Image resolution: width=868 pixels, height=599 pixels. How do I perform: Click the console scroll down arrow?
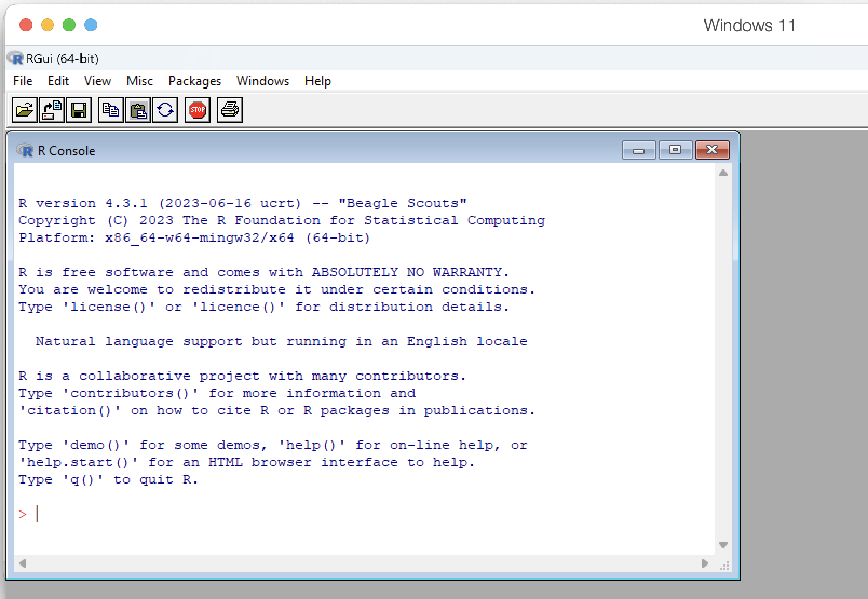tap(723, 545)
